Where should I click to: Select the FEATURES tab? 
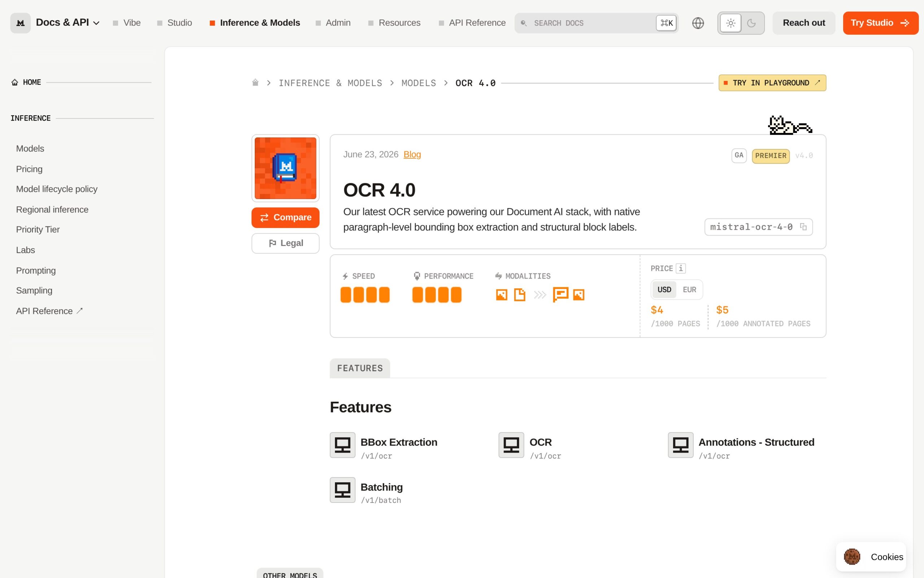359,368
